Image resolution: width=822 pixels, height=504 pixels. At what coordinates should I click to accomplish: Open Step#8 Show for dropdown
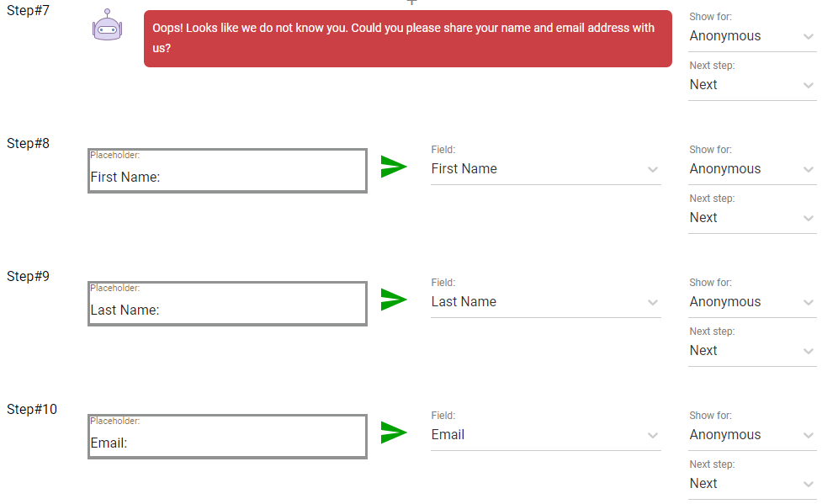752,169
